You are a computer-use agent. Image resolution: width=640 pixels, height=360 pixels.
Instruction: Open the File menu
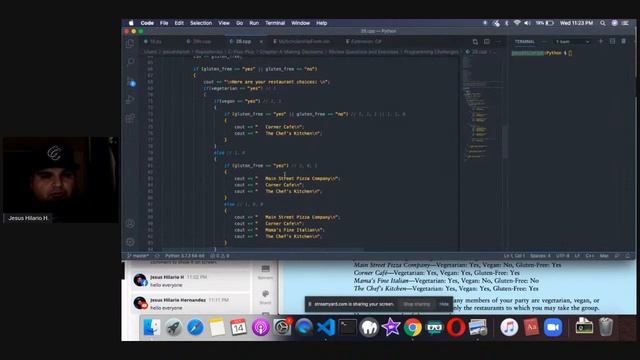pos(164,23)
